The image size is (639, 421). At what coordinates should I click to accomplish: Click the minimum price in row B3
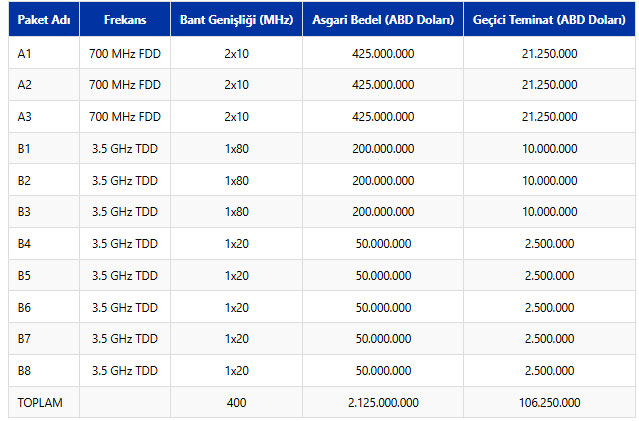(383, 212)
